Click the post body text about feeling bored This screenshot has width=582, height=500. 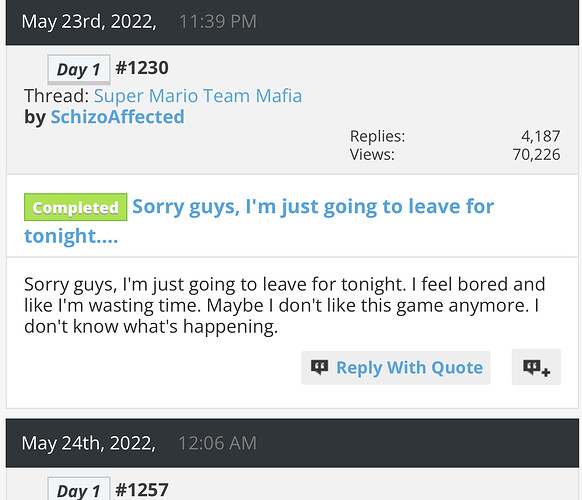click(285, 305)
